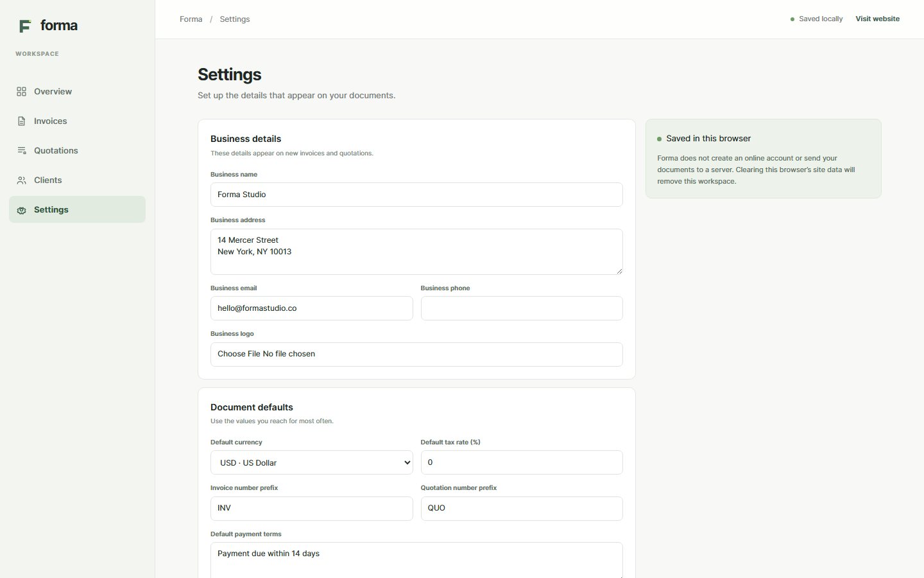Click the Overview grid icon

click(x=22, y=92)
